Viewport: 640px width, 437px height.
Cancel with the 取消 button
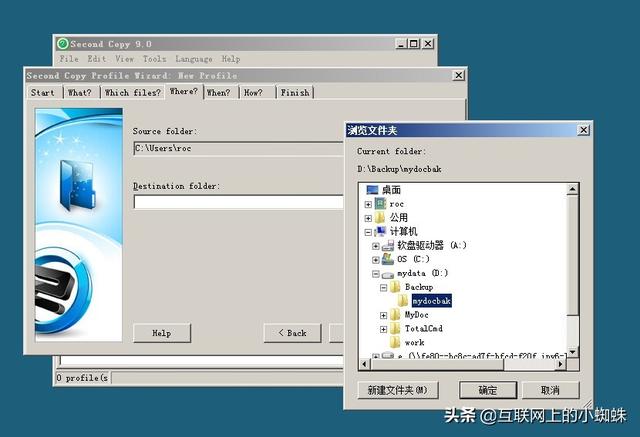click(x=550, y=390)
